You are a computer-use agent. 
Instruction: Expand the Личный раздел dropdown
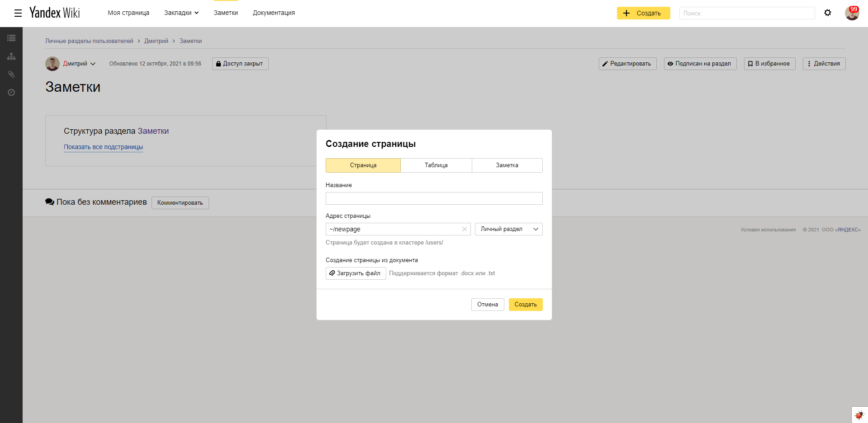click(508, 229)
